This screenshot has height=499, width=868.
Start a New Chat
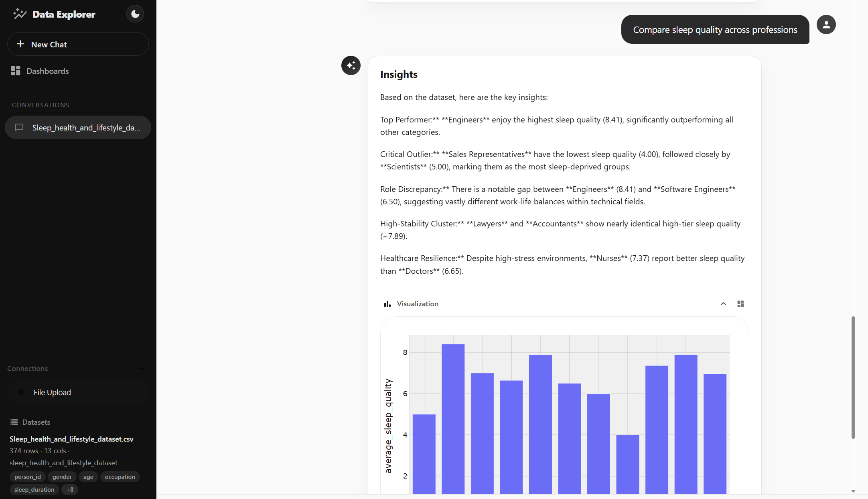[x=78, y=44]
